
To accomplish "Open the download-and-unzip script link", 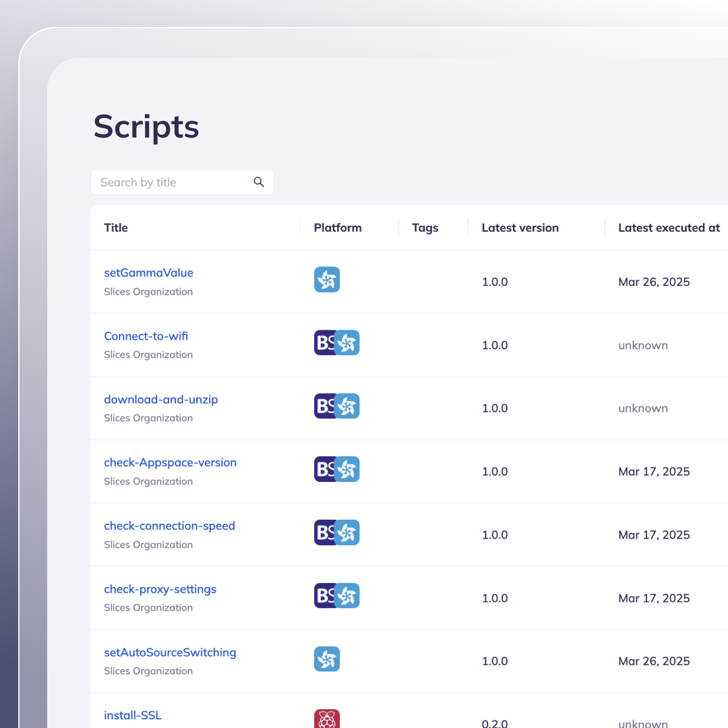I will tap(160, 400).
